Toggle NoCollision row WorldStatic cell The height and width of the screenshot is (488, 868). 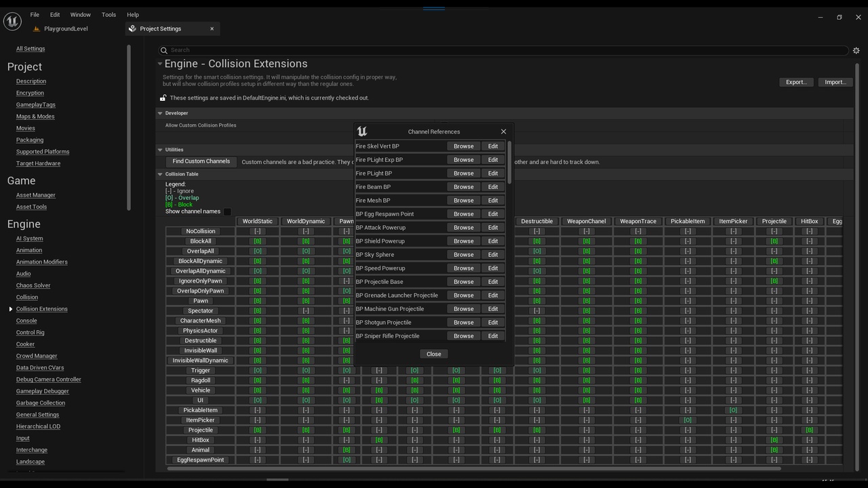pos(258,231)
